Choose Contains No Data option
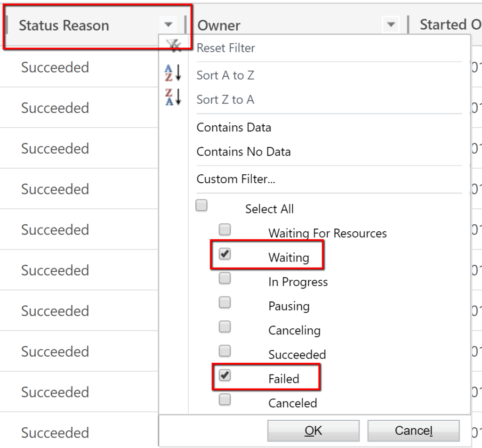This screenshot has width=482, height=448. [244, 152]
